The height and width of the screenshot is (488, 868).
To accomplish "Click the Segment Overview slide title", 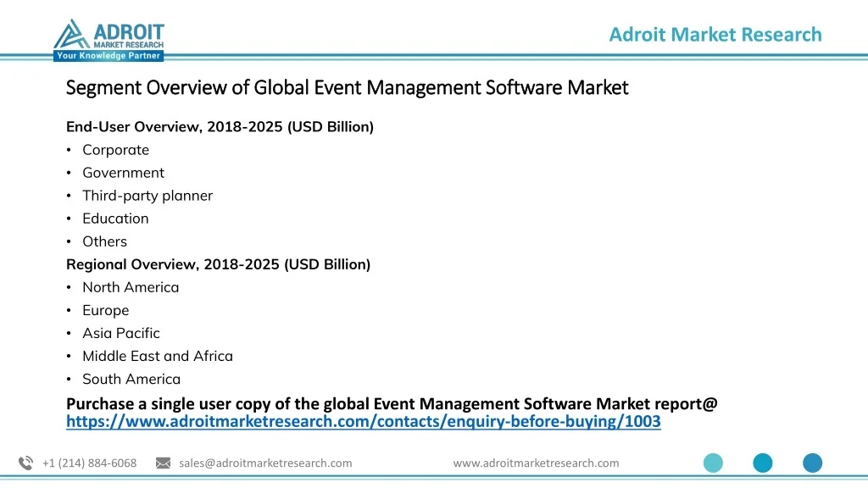I will click(x=347, y=87).
